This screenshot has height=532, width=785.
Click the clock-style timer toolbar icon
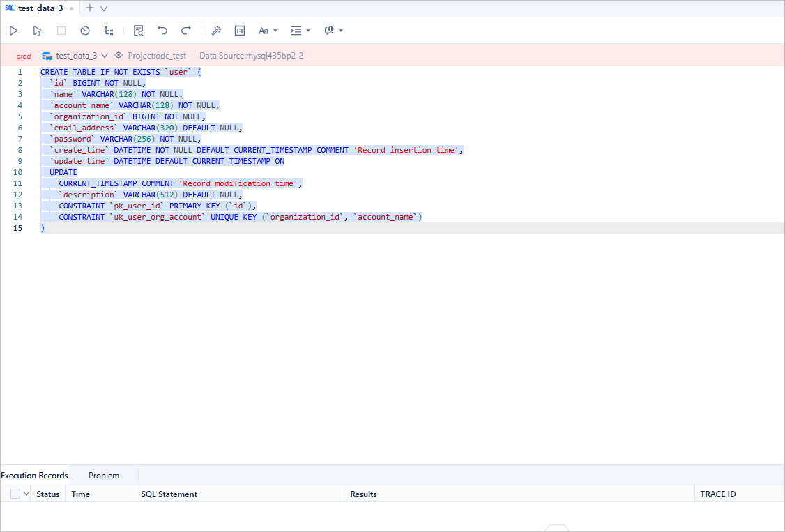click(x=85, y=31)
